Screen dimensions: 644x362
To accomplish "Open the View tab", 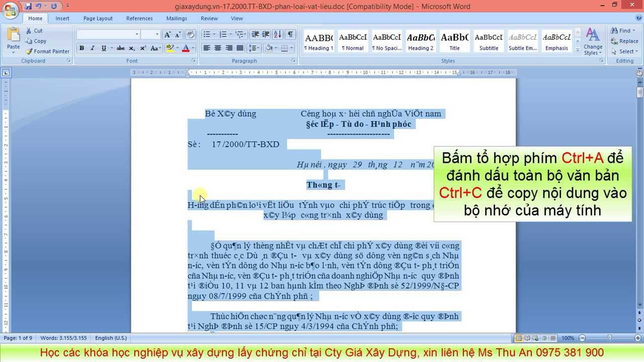I will pos(237,19).
